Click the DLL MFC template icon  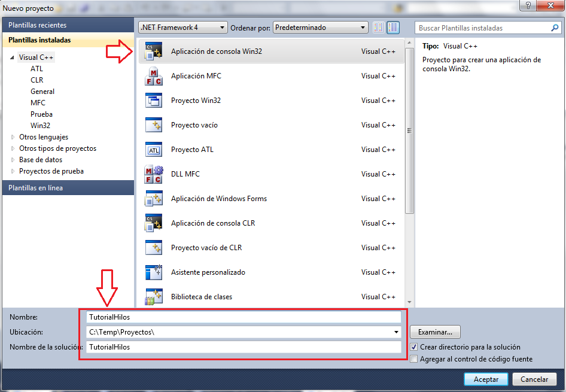(153, 174)
